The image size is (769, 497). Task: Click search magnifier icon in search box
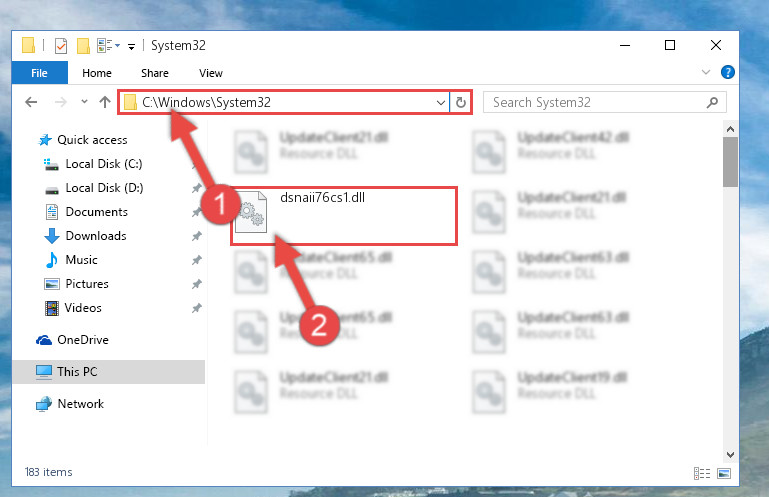pyautogui.click(x=712, y=103)
